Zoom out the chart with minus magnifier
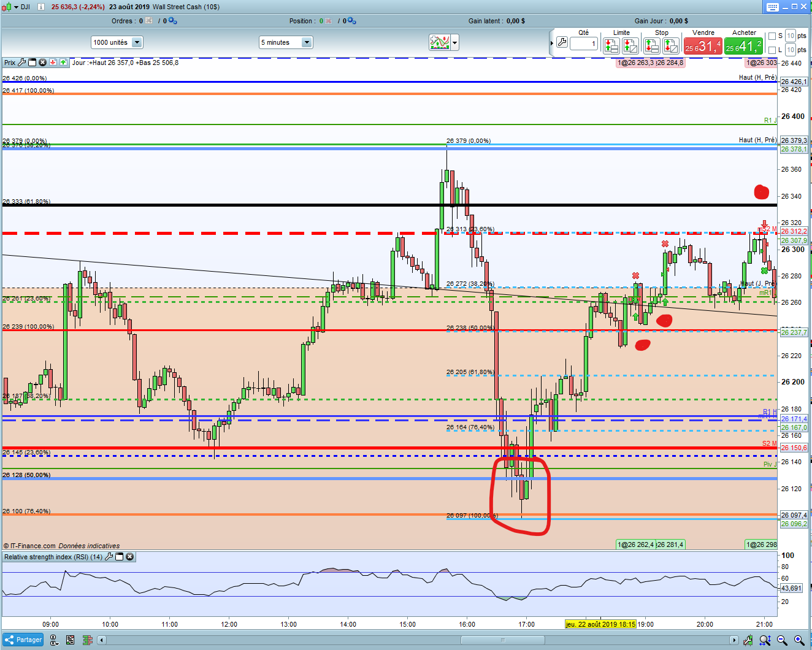812x650 pixels. pos(783,640)
